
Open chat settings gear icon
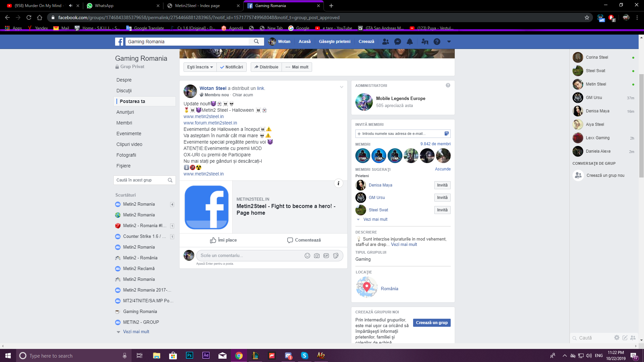click(x=617, y=338)
